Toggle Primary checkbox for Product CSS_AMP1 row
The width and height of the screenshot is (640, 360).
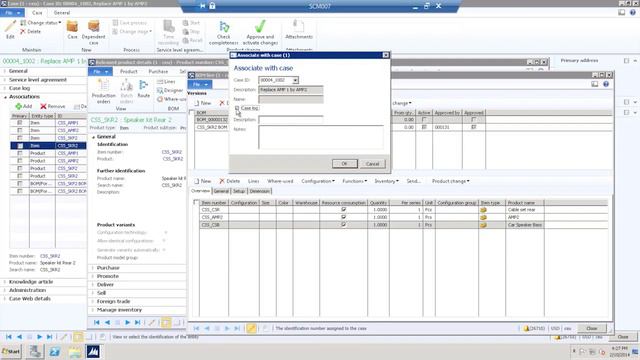pos(20,153)
